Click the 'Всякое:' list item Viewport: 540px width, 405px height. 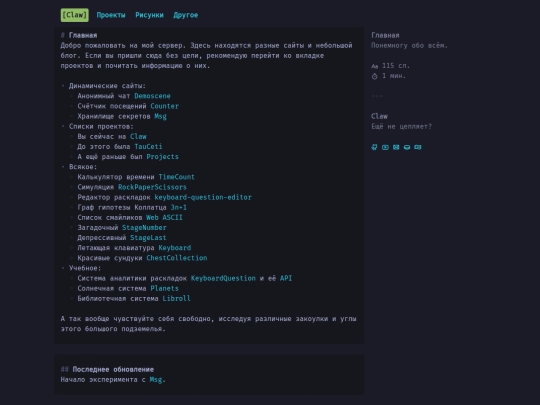pos(83,167)
